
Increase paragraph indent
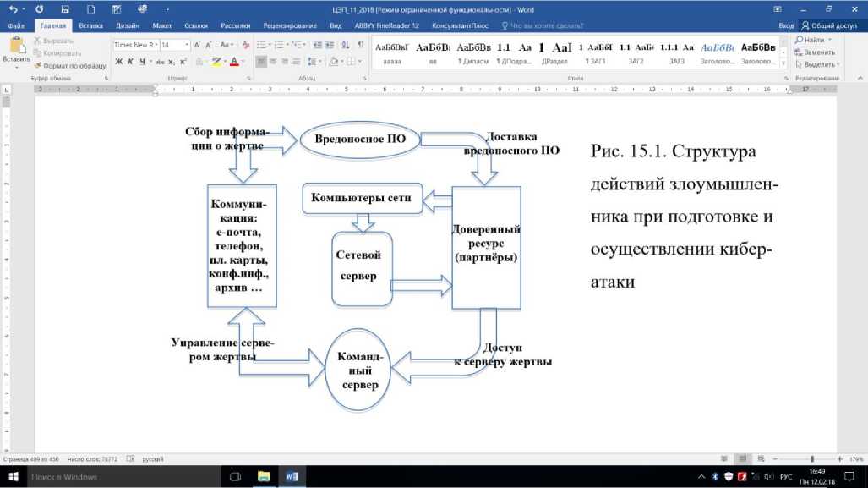click(330, 45)
